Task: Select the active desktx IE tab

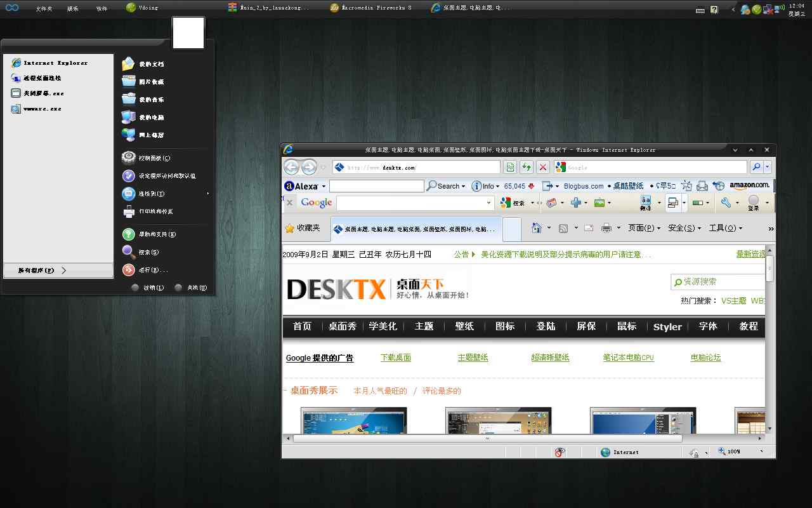Action: 416,229
